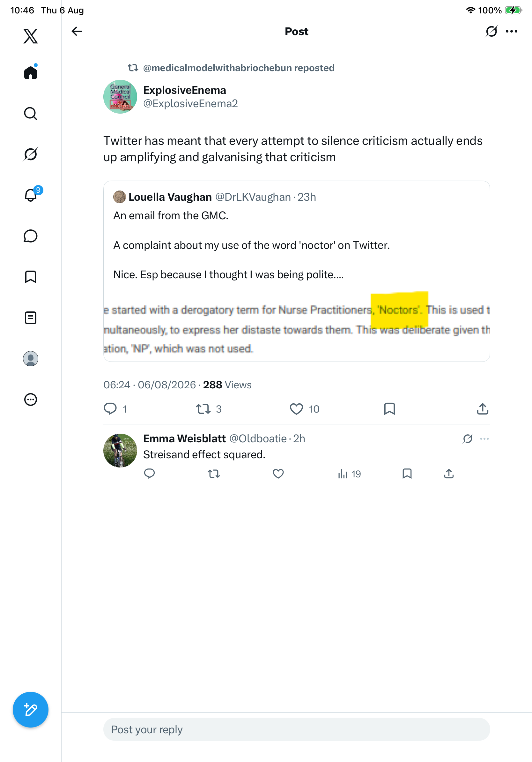Open the Profile avatar in sidebar
This screenshot has width=532, height=762.
click(x=31, y=359)
